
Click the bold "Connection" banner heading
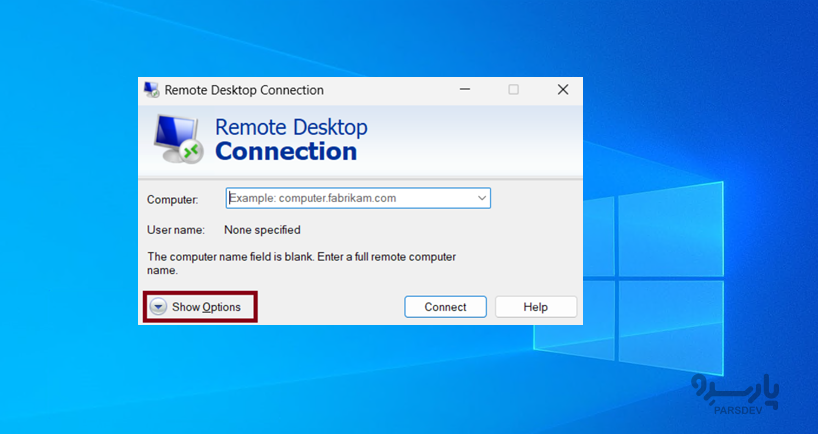(286, 152)
